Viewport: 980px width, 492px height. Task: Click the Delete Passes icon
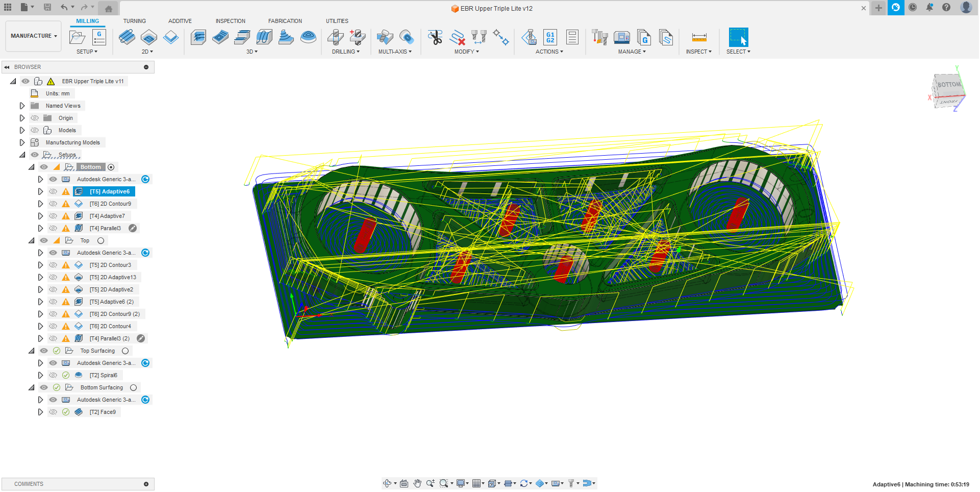point(457,37)
